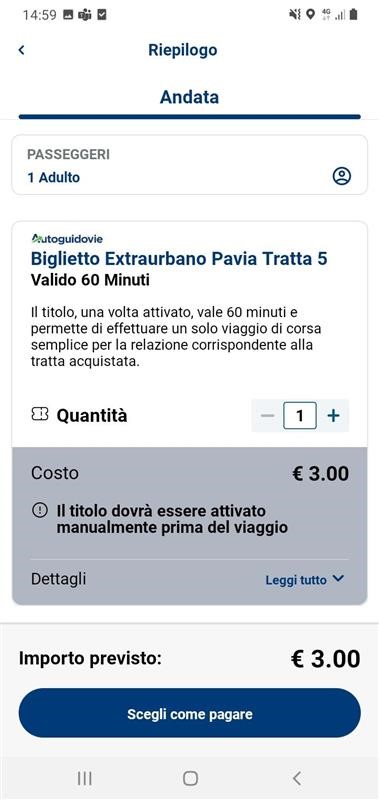Tap the battery status icon
Screen dimensions: 379x800
353,15
